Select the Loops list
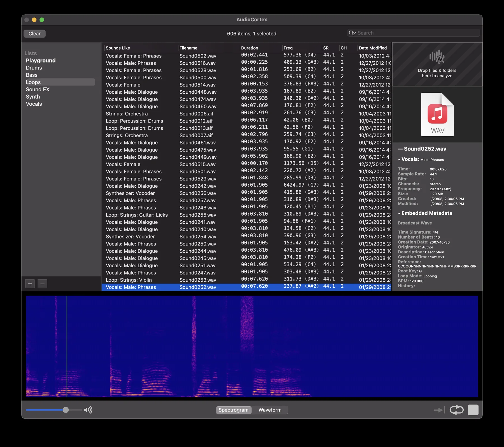The height and width of the screenshot is (447, 504). point(59,82)
